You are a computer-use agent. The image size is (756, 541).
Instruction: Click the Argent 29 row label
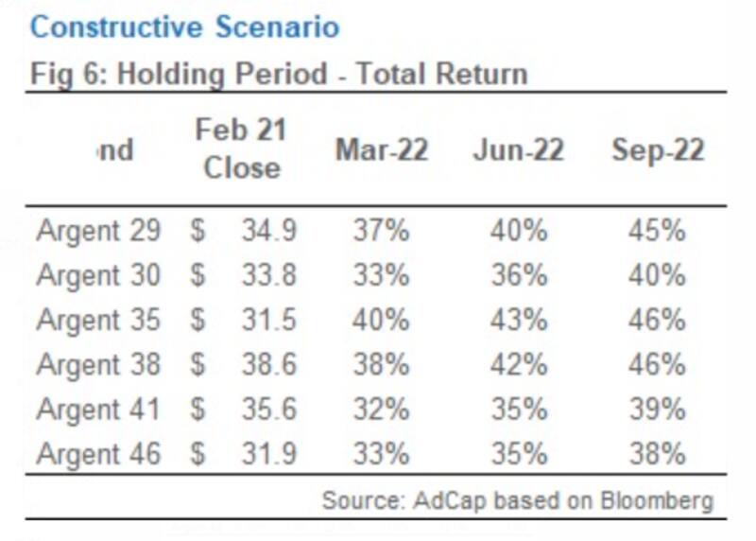click(98, 231)
